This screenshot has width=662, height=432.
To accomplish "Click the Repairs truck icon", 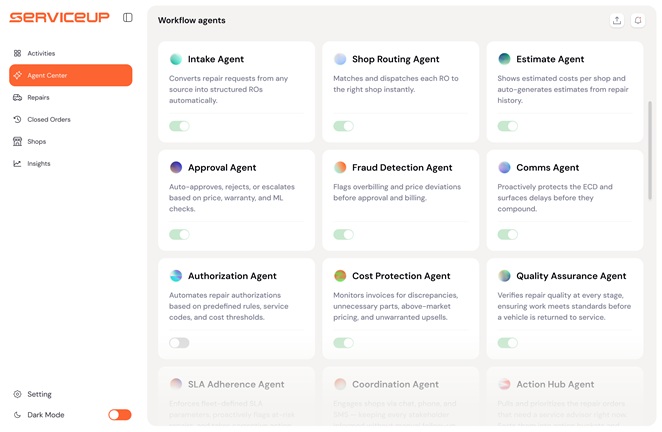I will tap(17, 98).
